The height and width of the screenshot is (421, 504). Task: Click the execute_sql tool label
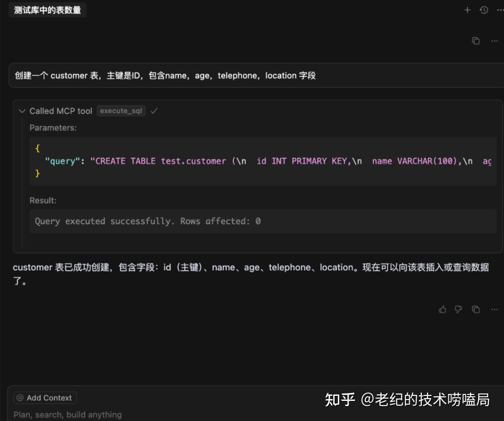[121, 110]
